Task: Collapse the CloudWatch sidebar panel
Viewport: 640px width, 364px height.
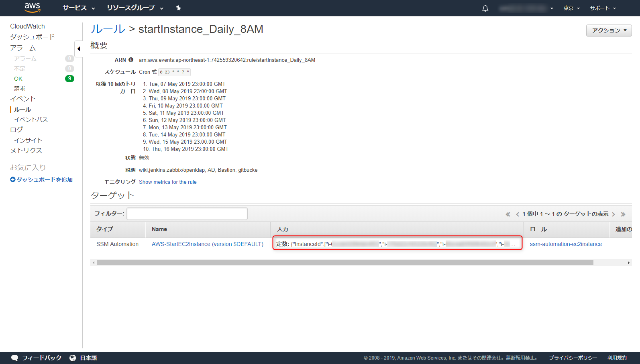Action: [x=79, y=49]
